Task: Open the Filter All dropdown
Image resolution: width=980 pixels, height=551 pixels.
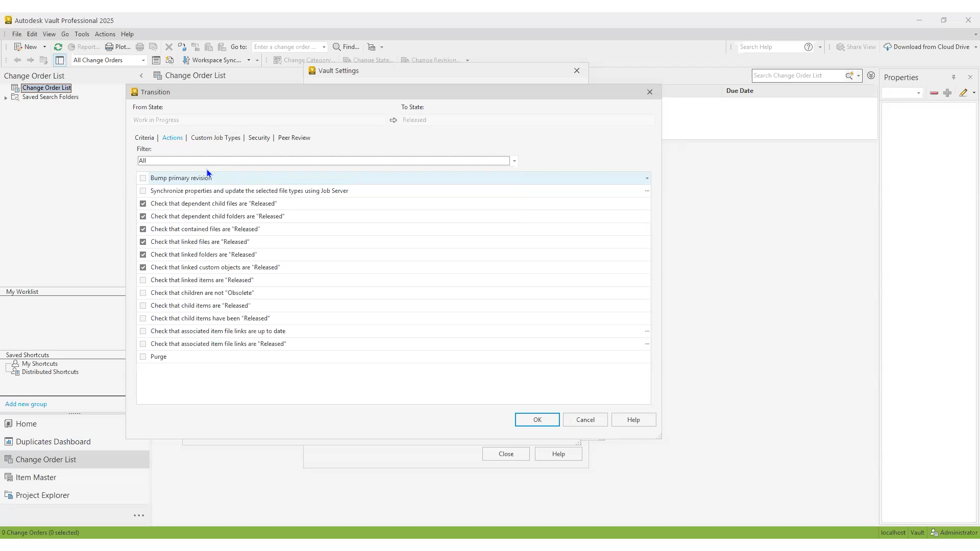Action: click(x=514, y=161)
